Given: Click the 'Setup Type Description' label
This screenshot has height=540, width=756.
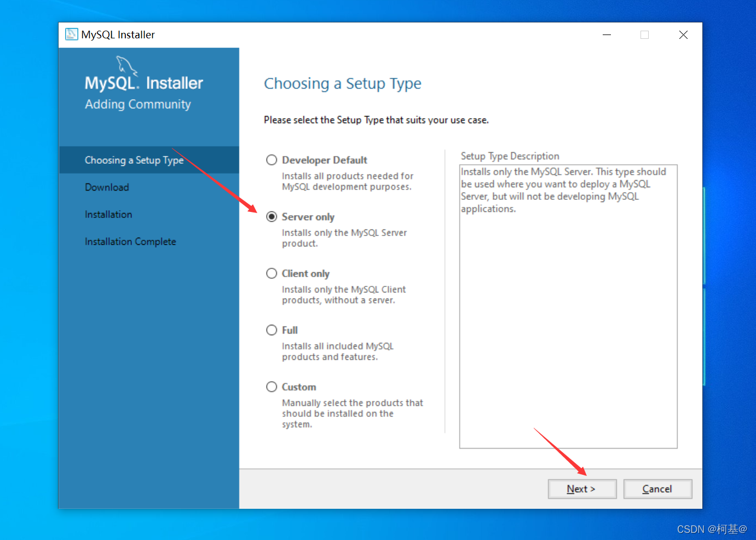Looking at the screenshot, I should 510,156.
